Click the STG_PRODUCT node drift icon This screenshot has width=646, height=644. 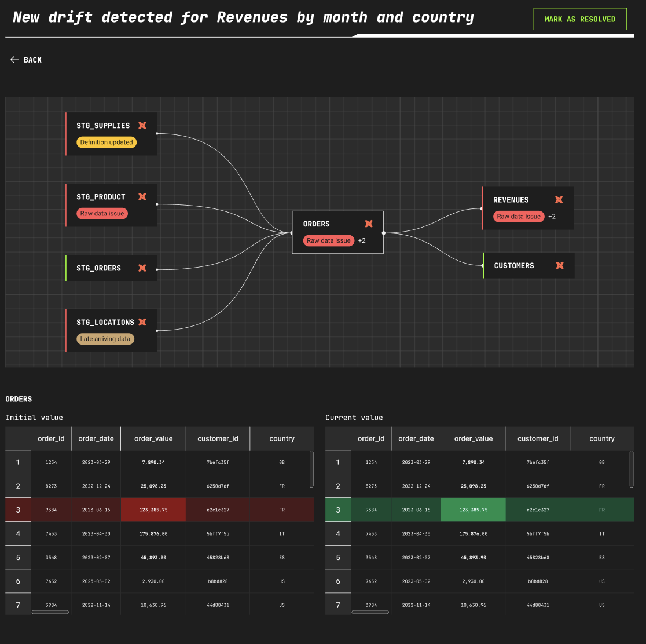tap(142, 197)
